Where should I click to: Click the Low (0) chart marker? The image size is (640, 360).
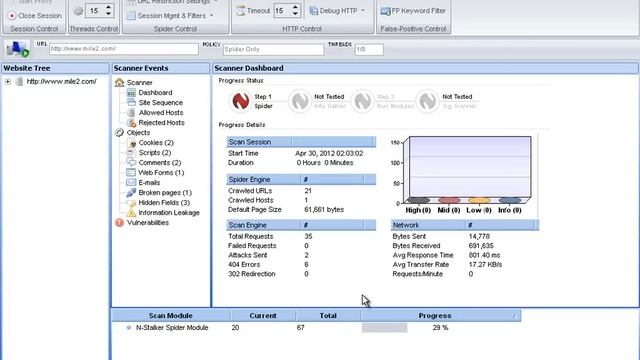tap(479, 200)
